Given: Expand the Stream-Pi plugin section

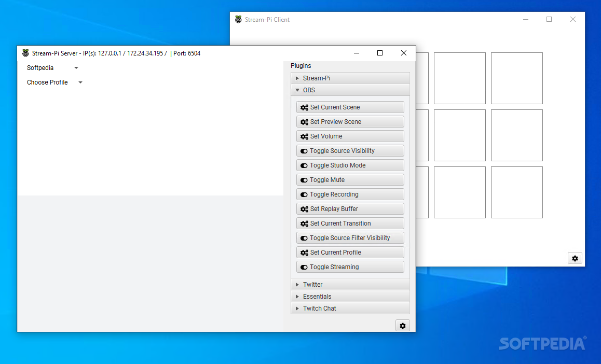Looking at the screenshot, I should (x=350, y=78).
